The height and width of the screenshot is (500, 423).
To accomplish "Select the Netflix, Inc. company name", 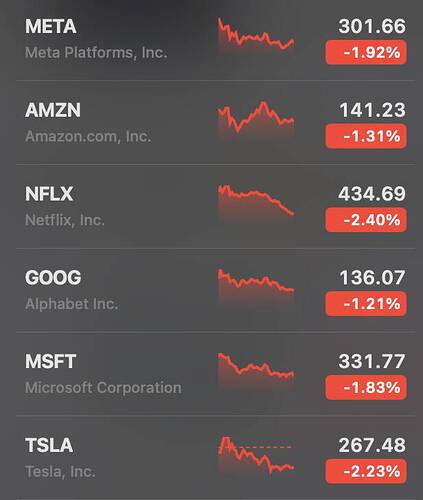I will [x=65, y=220].
